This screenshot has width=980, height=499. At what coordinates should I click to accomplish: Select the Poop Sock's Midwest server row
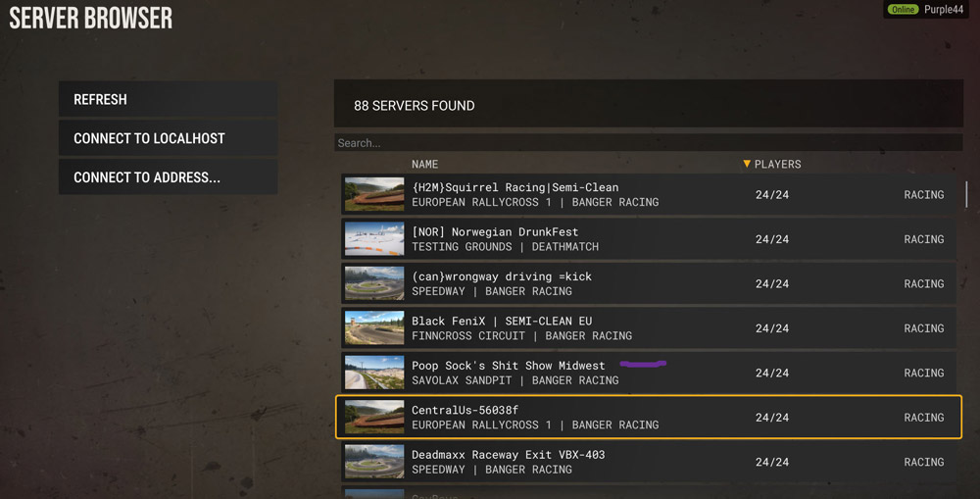(648, 373)
